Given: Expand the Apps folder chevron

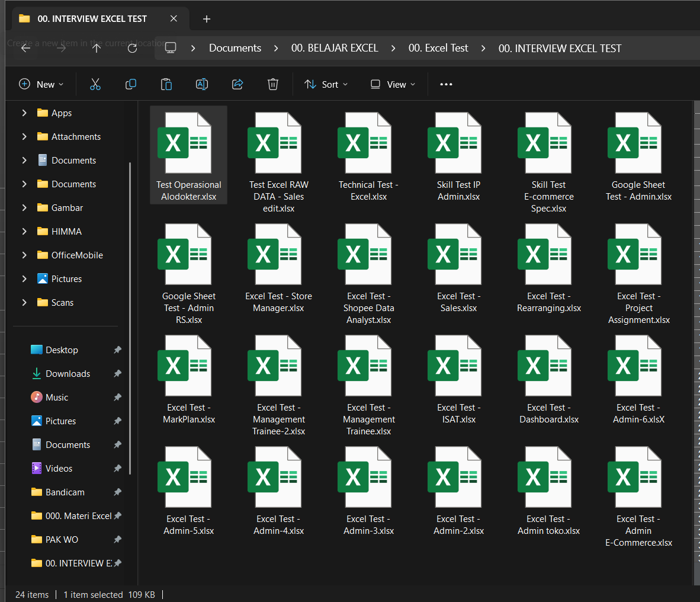Looking at the screenshot, I should pyautogui.click(x=24, y=113).
